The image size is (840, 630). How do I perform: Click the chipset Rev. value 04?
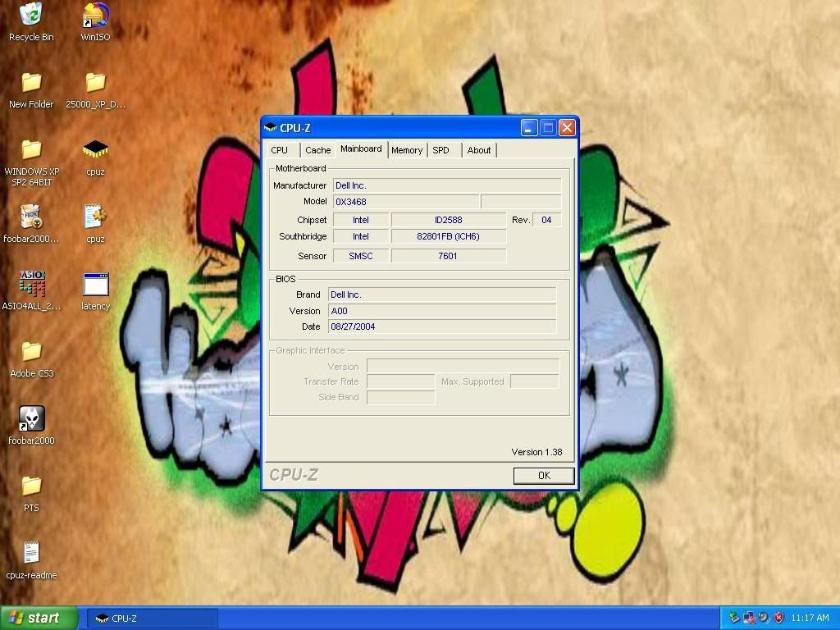coord(546,220)
